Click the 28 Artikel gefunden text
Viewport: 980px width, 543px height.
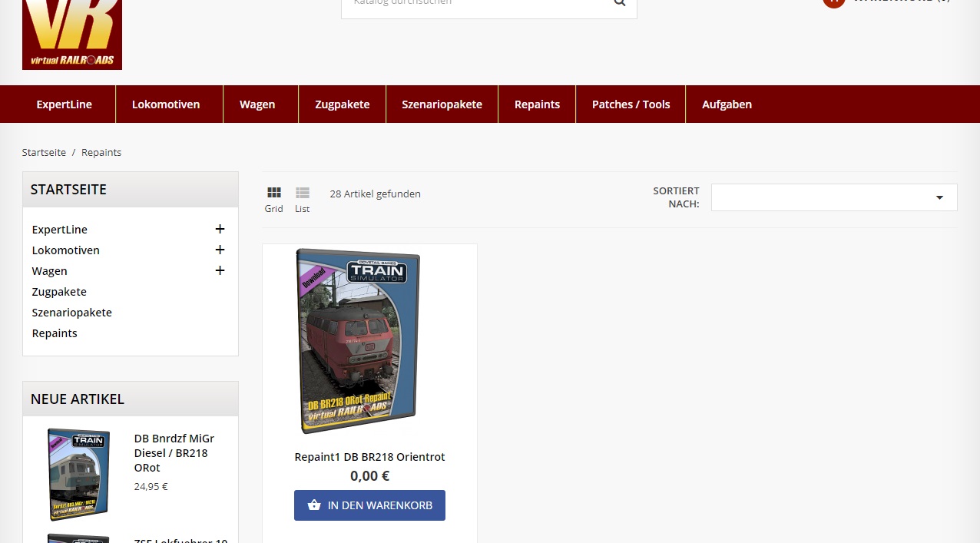point(376,194)
